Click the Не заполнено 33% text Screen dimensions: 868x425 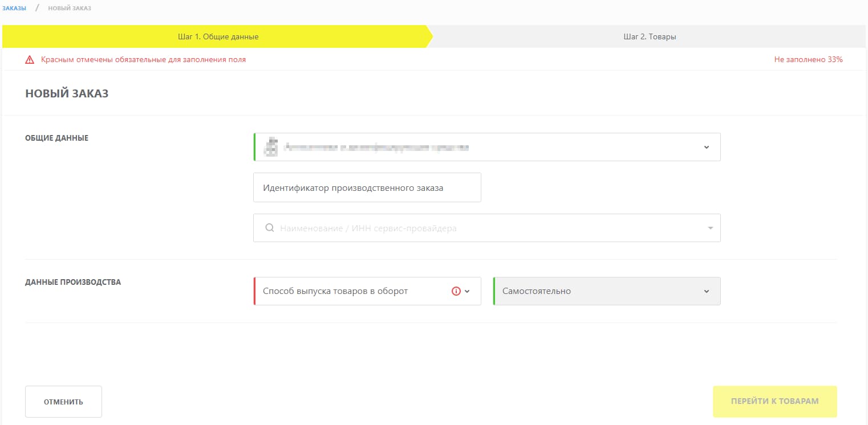808,59
